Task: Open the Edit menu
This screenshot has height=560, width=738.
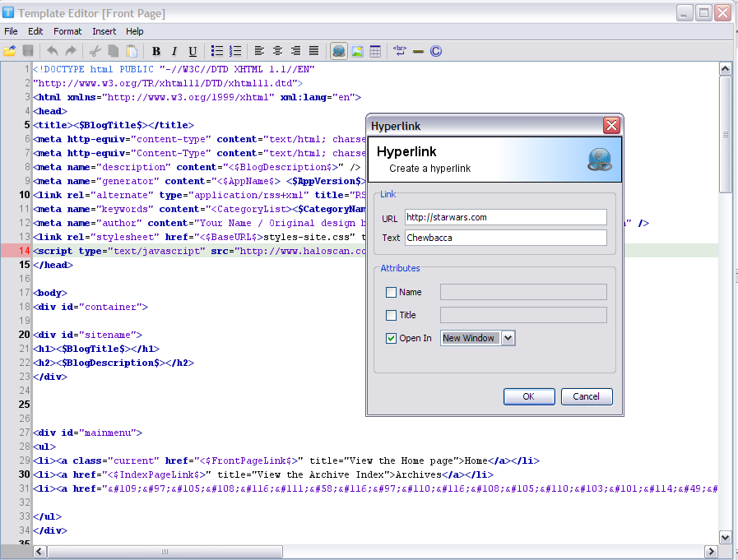Action: pyautogui.click(x=35, y=31)
